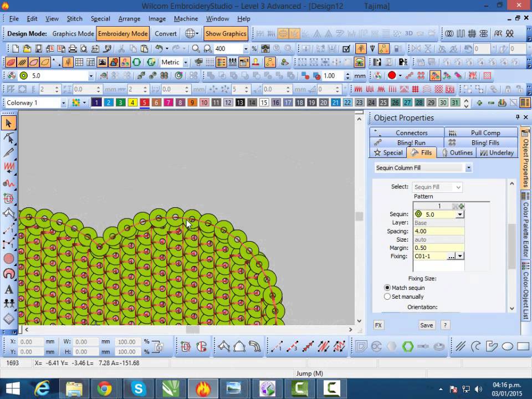Pin the Object Properties panel

click(518, 117)
